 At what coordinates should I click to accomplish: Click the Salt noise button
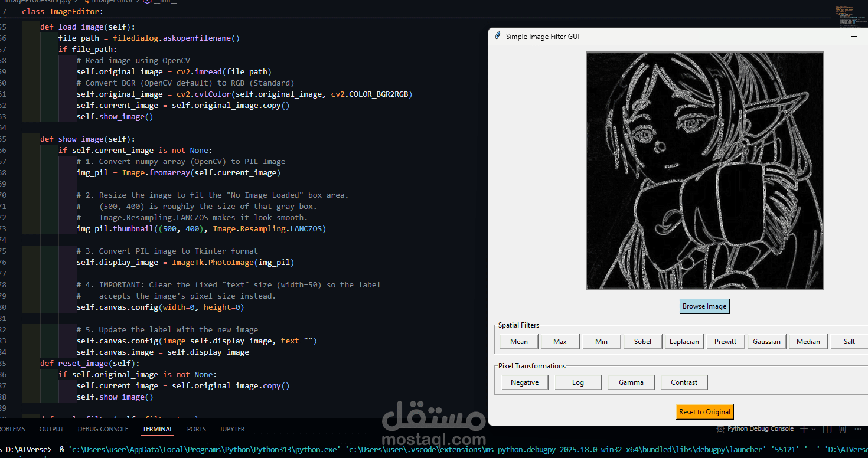coord(849,342)
